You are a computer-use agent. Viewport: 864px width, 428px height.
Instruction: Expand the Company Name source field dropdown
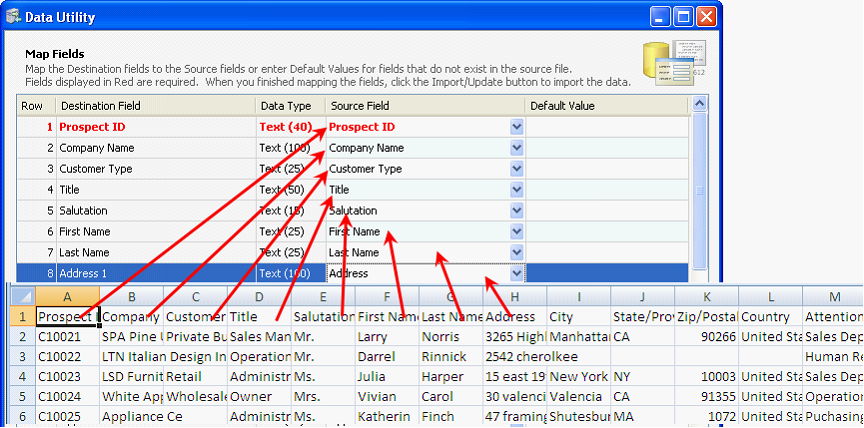pos(517,148)
